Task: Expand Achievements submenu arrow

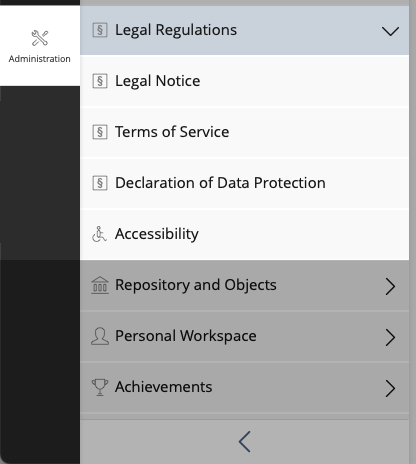Action: point(390,388)
